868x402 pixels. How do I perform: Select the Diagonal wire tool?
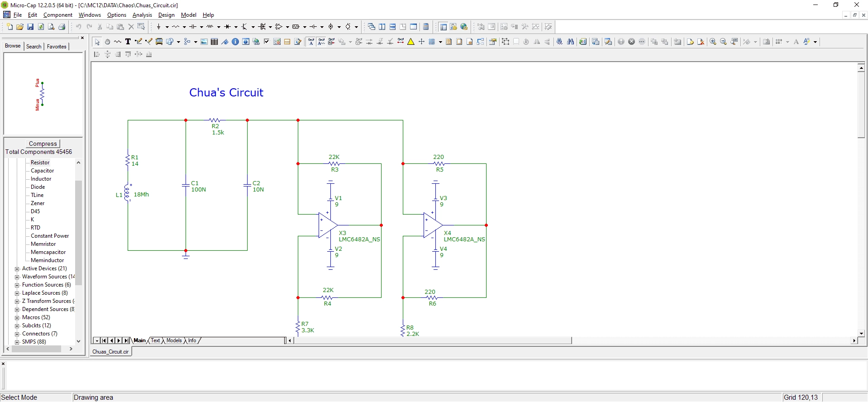149,42
